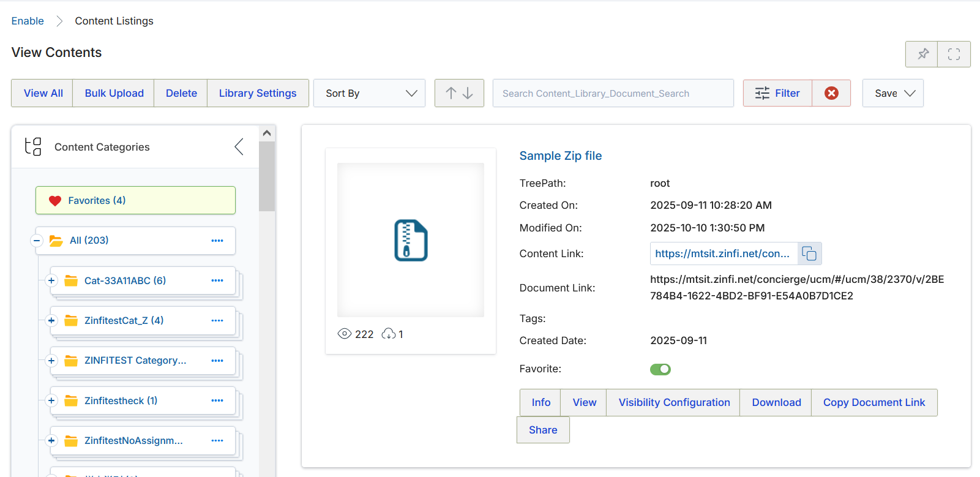Collapse the Content Categories panel chevron
Screen dimensions: 980x477
239,146
